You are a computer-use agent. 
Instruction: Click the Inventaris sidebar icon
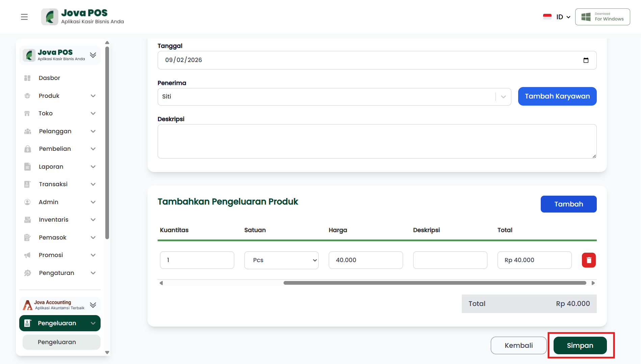[x=28, y=220]
